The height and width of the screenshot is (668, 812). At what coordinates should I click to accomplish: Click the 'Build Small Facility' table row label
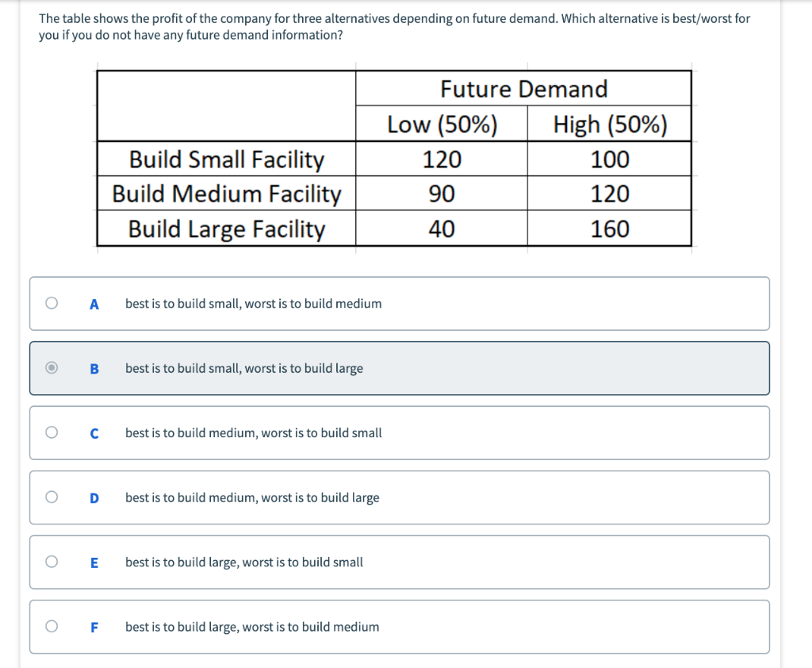coord(226,159)
